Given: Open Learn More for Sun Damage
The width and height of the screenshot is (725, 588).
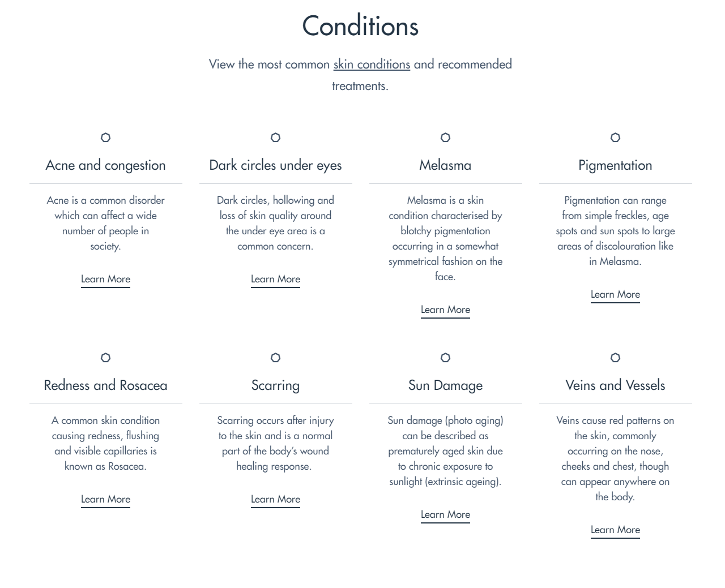Looking at the screenshot, I should [445, 514].
